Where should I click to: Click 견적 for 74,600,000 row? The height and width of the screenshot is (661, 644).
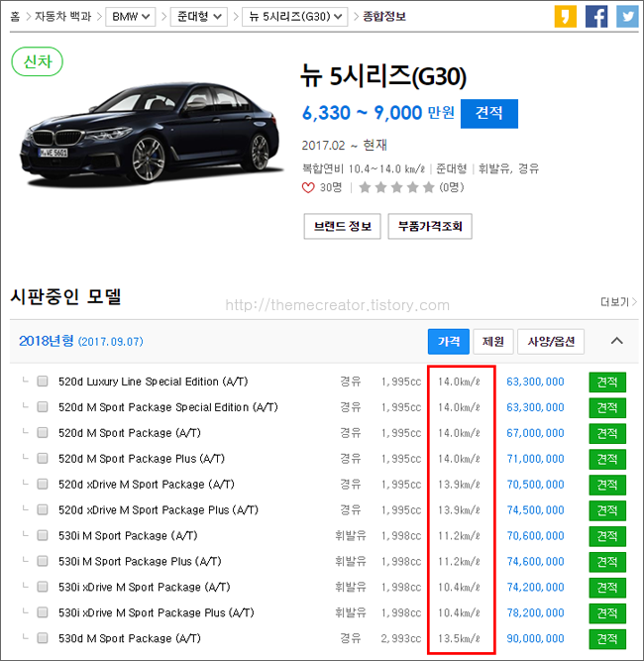(x=607, y=562)
